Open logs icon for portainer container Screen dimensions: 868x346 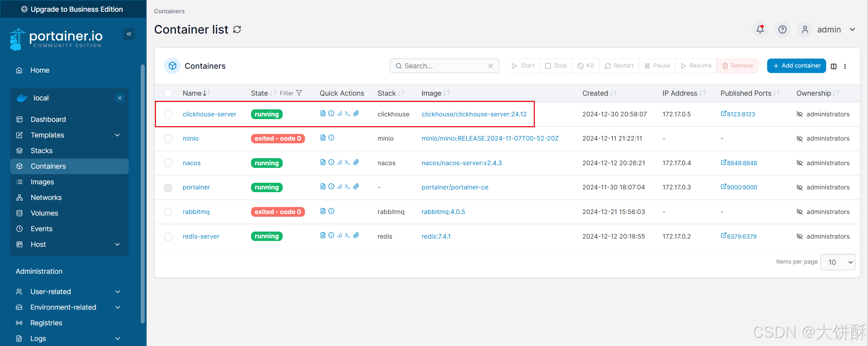[x=323, y=186]
